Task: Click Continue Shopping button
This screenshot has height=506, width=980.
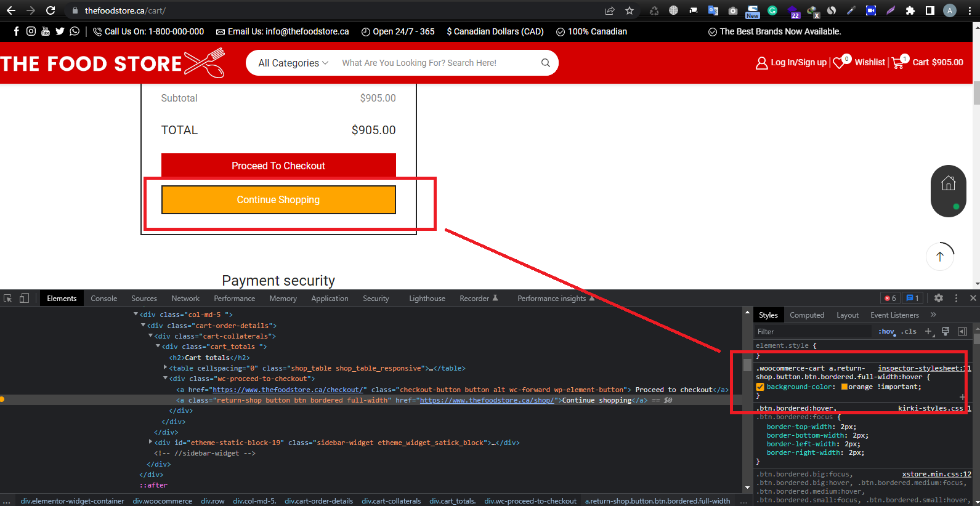Action: 278,199
